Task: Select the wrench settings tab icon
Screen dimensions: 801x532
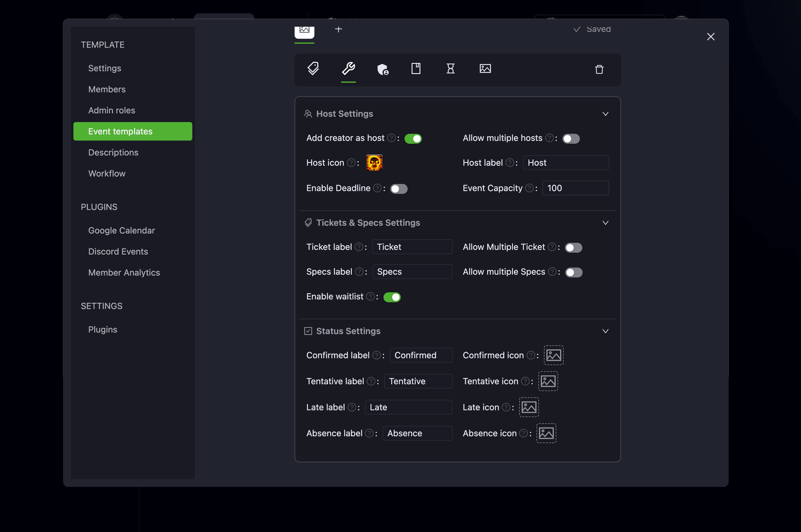Action: click(x=348, y=68)
